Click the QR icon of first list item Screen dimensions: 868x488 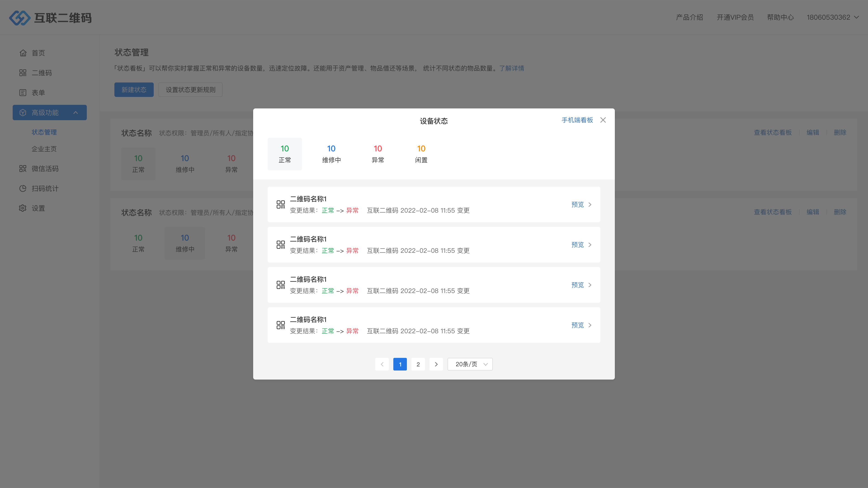coord(280,204)
